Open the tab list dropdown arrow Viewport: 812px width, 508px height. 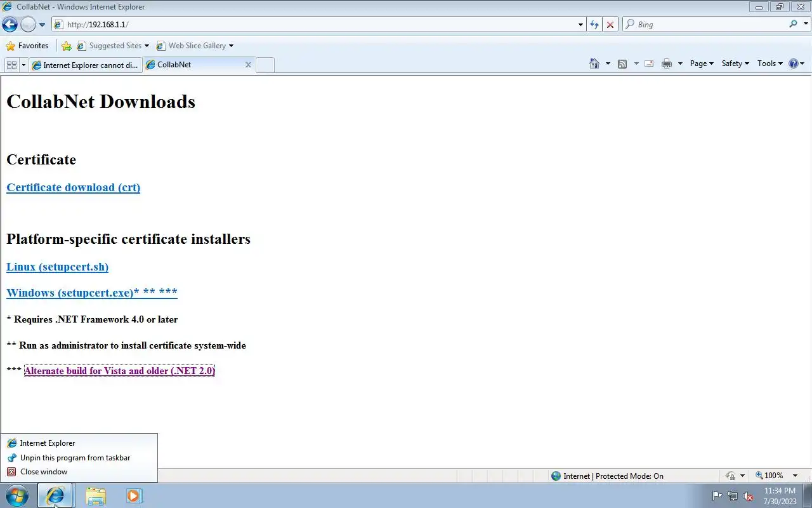click(23, 65)
